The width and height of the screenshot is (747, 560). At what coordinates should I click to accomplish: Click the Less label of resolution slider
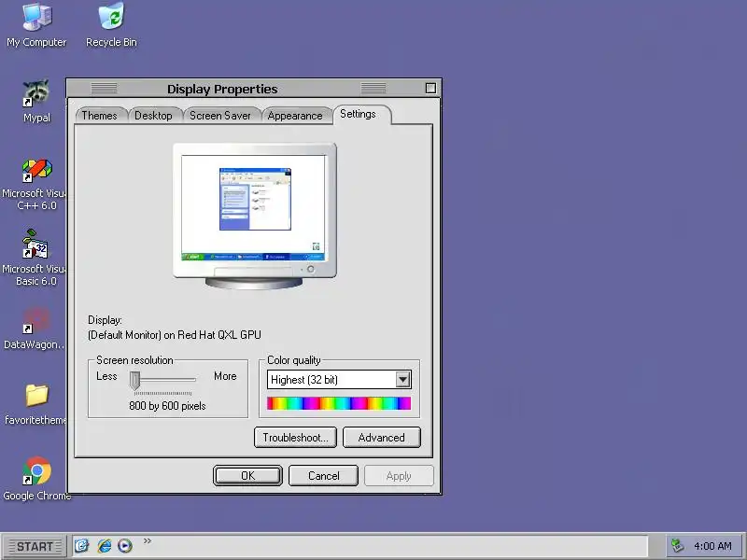(106, 376)
